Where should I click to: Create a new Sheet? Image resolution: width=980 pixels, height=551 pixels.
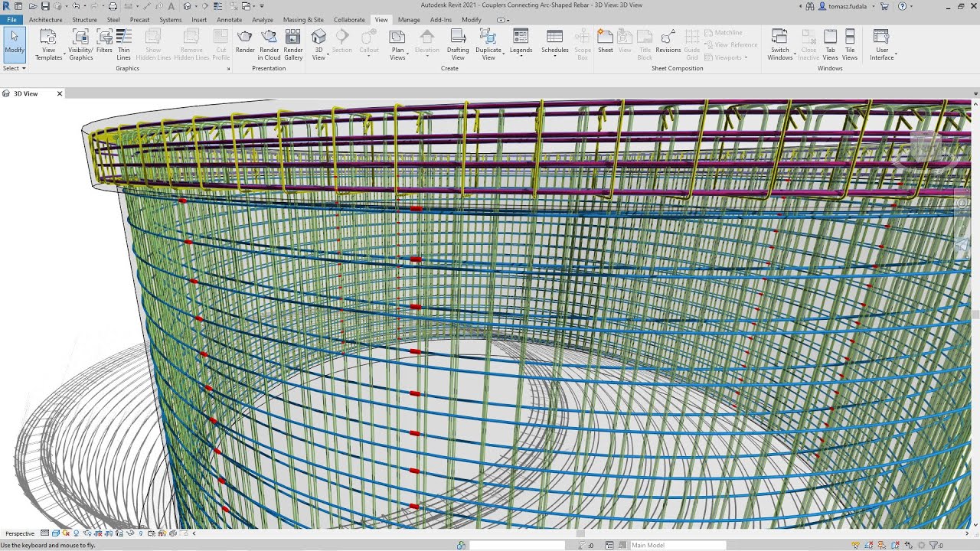tap(605, 41)
